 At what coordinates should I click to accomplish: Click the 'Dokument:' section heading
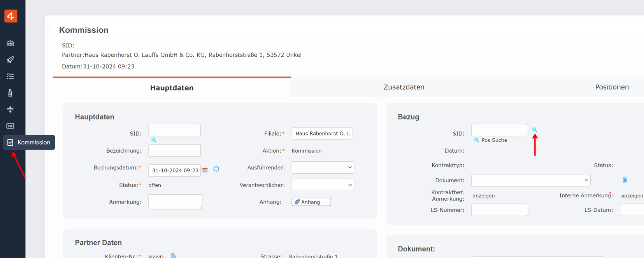416,249
